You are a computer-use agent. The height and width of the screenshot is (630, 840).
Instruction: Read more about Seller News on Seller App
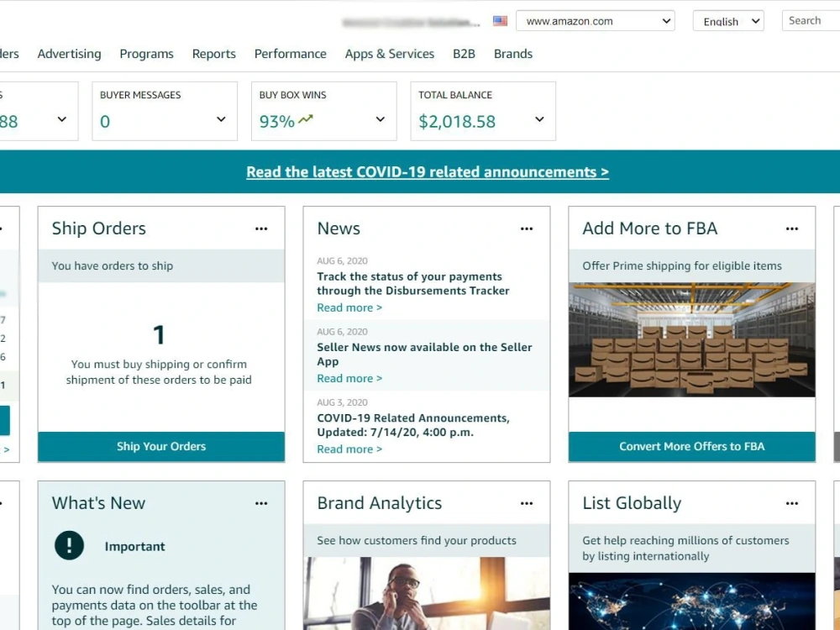(349, 378)
